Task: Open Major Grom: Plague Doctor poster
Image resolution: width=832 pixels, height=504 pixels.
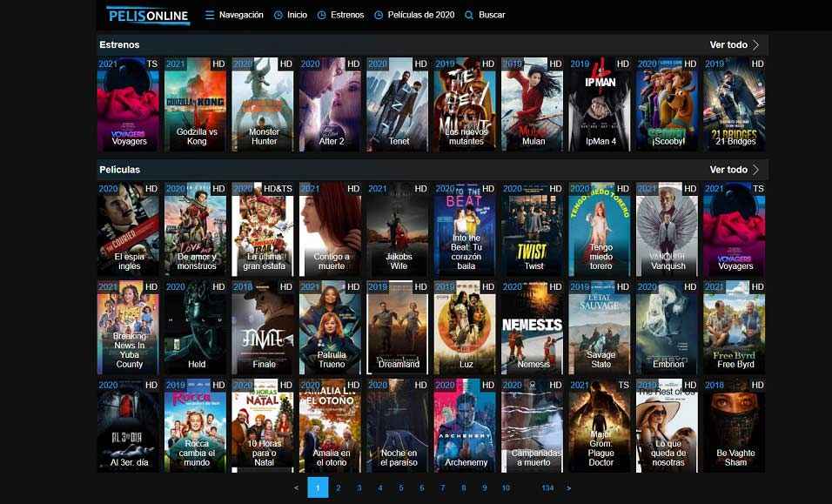Action: click(601, 426)
